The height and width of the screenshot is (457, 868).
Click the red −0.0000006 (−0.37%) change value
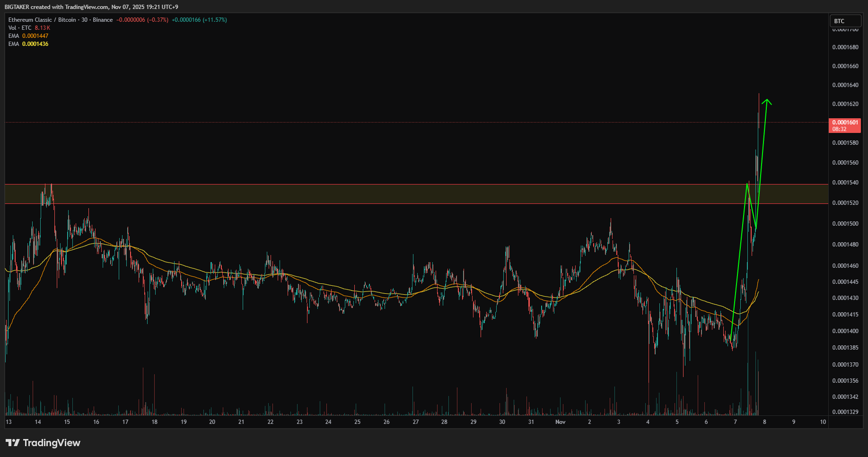pyautogui.click(x=142, y=20)
